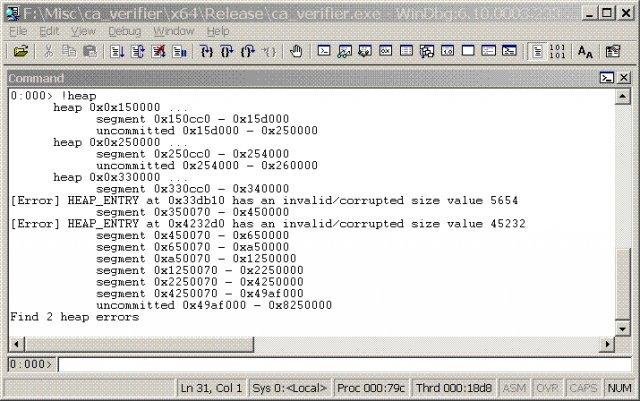Open the Scratch Pad window icon
640x401 pixels.
468,51
